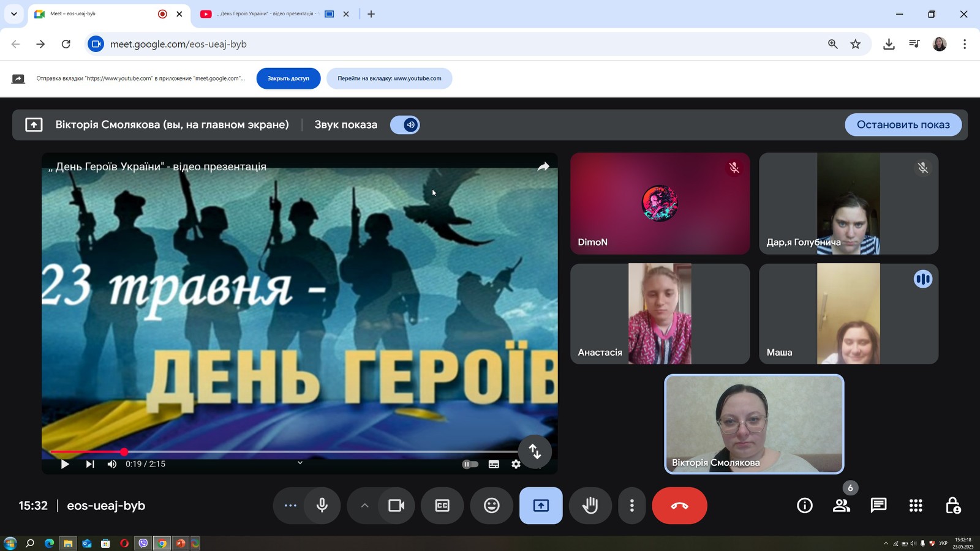Open the emoji reactions panel
The width and height of the screenshot is (980, 551).
pyautogui.click(x=492, y=506)
